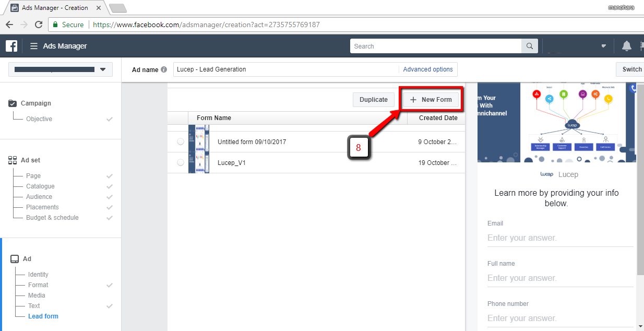Click the Facebook logo icon
The height and width of the screenshot is (331, 644).
[x=11, y=46]
